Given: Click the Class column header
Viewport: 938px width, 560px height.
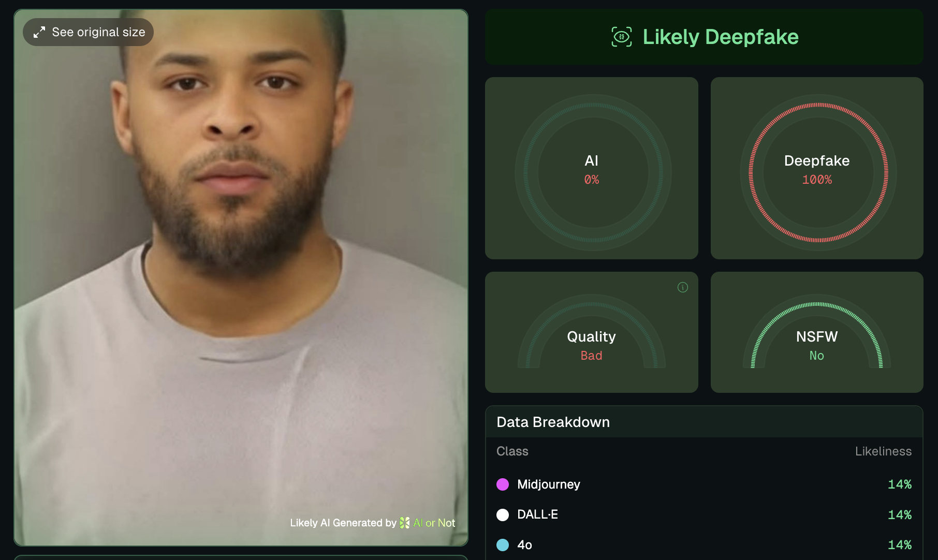Looking at the screenshot, I should click(512, 451).
